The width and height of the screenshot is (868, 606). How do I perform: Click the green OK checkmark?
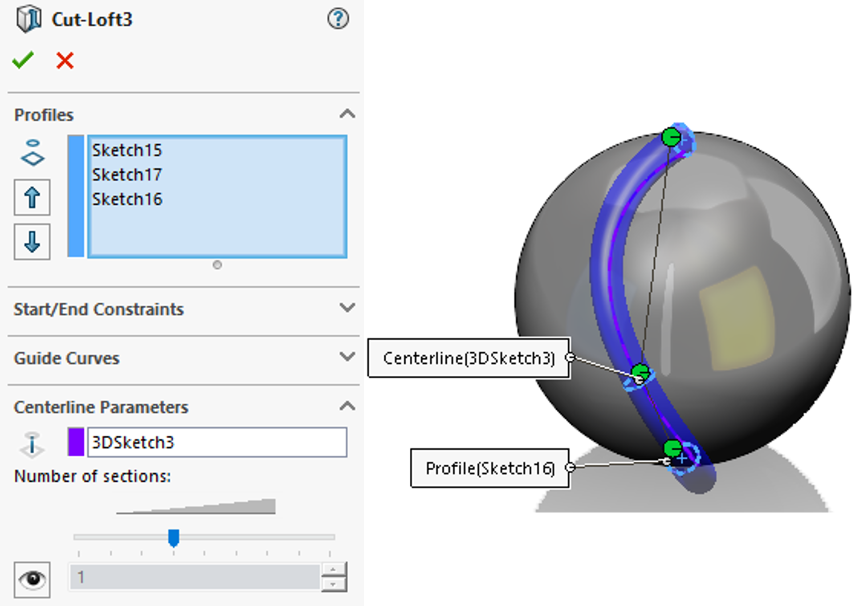point(23,60)
